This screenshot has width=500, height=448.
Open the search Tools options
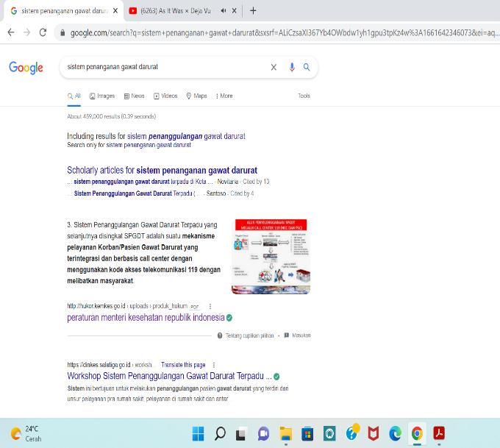tap(304, 96)
